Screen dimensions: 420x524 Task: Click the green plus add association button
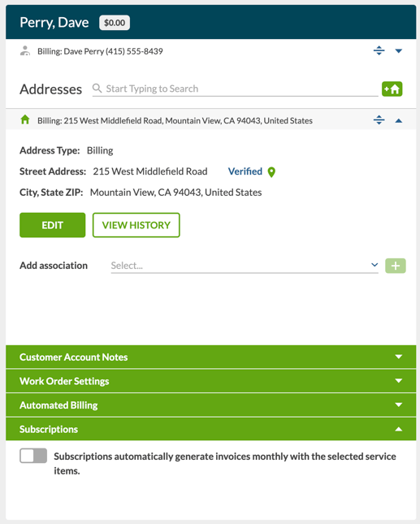point(396,266)
